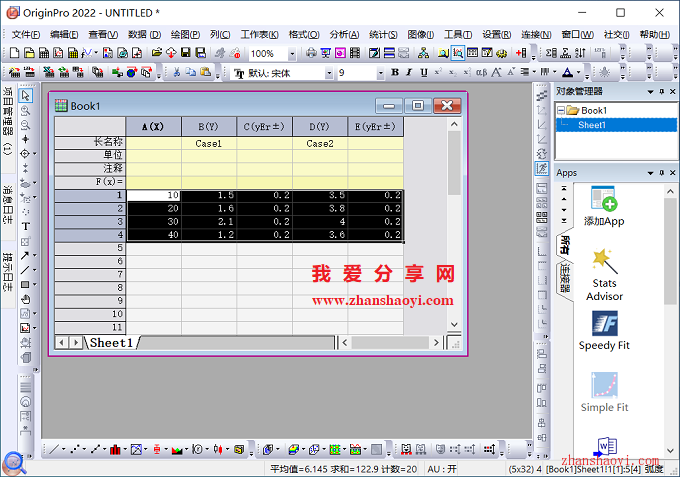Image resolution: width=680 pixels, height=477 pixels.
Task: Launch the Speedy Fit app
Action: pos(604,331)
